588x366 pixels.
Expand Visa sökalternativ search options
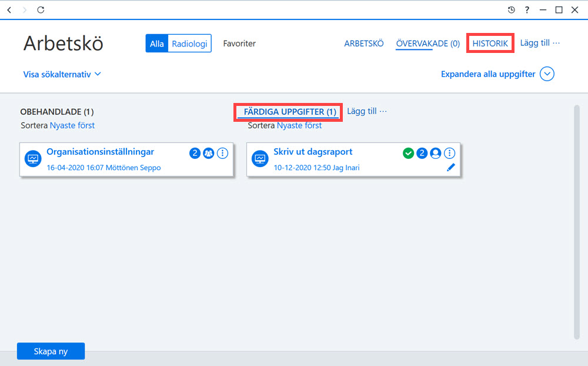62,74
